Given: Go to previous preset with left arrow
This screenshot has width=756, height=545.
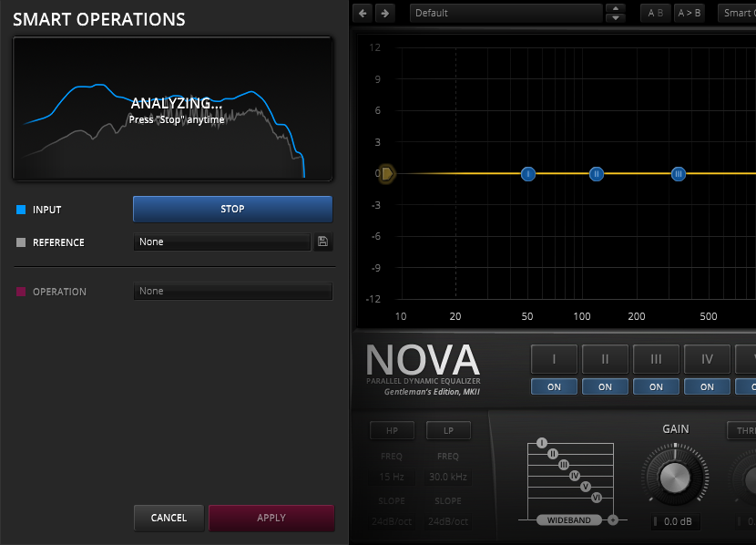Looking at the screenshot, I should pos(363,13).
